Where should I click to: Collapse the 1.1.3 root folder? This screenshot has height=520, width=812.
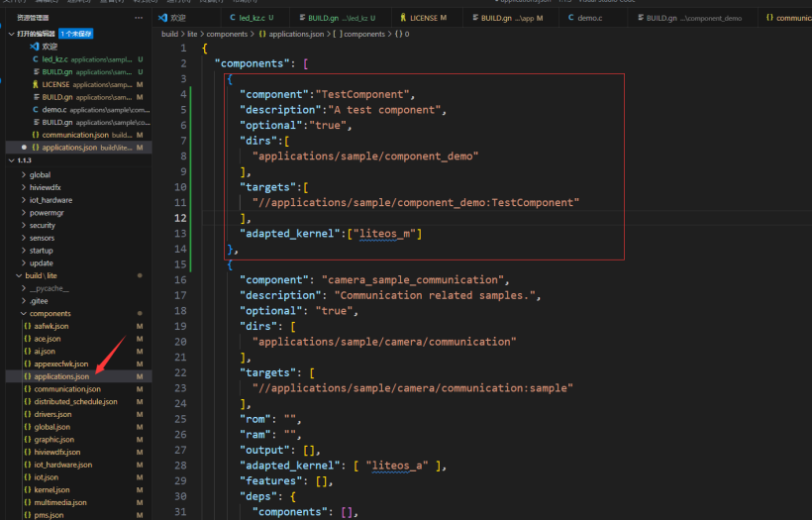12,160
